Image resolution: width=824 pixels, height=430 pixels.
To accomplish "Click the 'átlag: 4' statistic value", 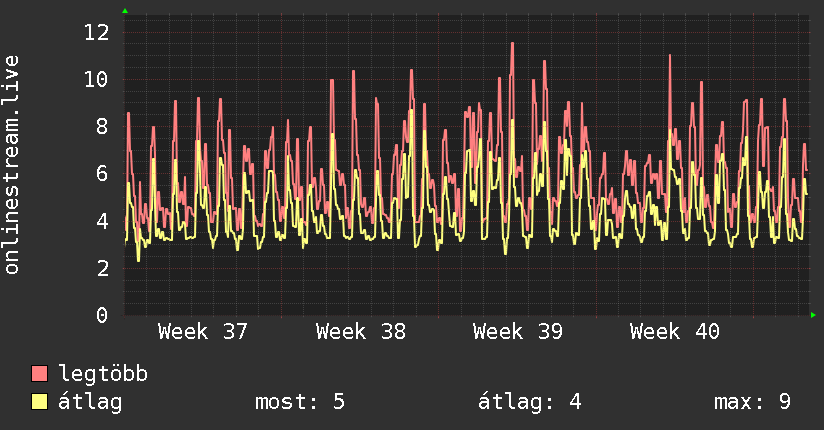I will click(530, 402).
